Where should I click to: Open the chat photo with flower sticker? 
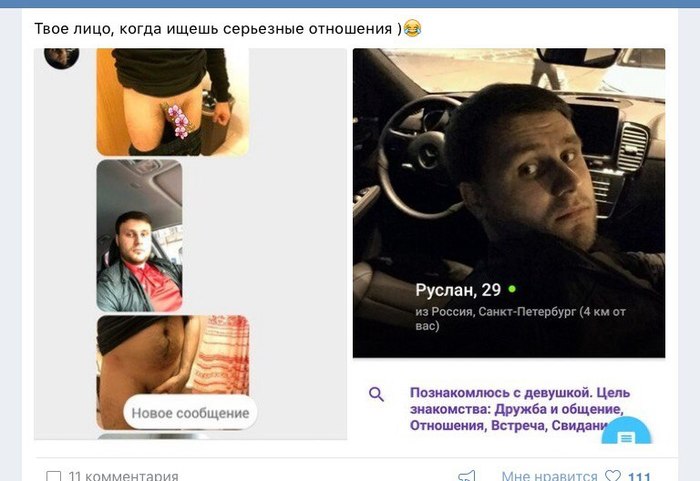pyautogui.click(x=173, y=102)
